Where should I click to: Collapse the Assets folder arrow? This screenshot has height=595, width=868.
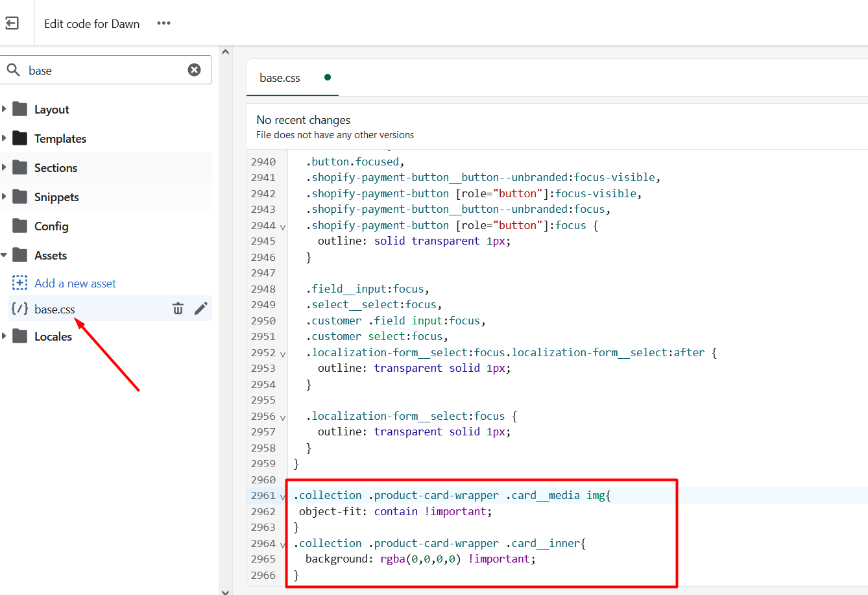[4, 256]
